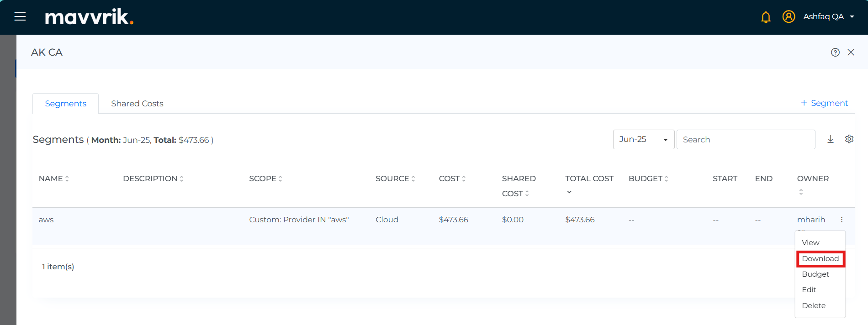Choose Download from the context menu
Screen dimensions: 868x325
[820, 259]
